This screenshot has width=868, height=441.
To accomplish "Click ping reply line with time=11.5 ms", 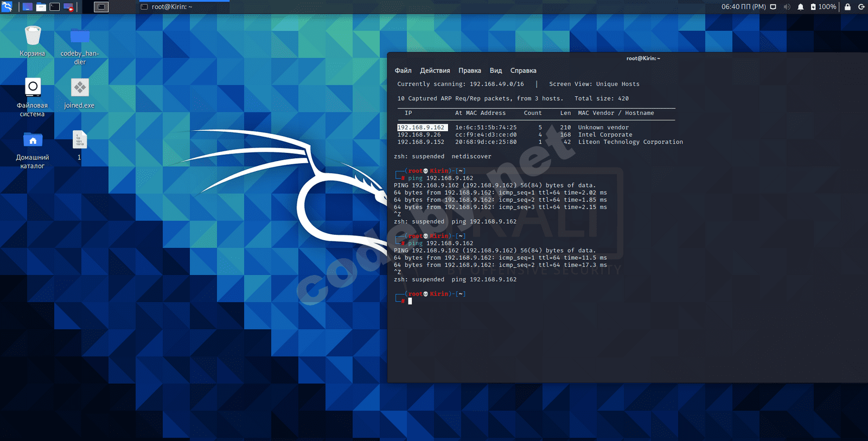I will pos(500,258).
